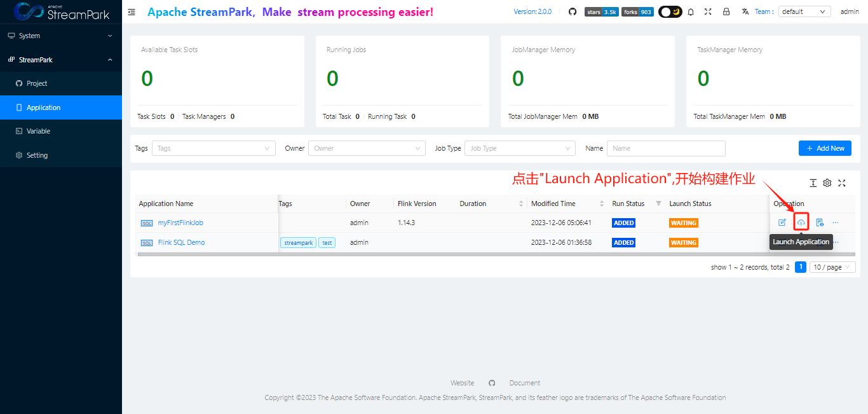Screen dimensions: 868x414
Task: Open the edit icon for Flink SQL Demo
Action: [x=782, y=242]
